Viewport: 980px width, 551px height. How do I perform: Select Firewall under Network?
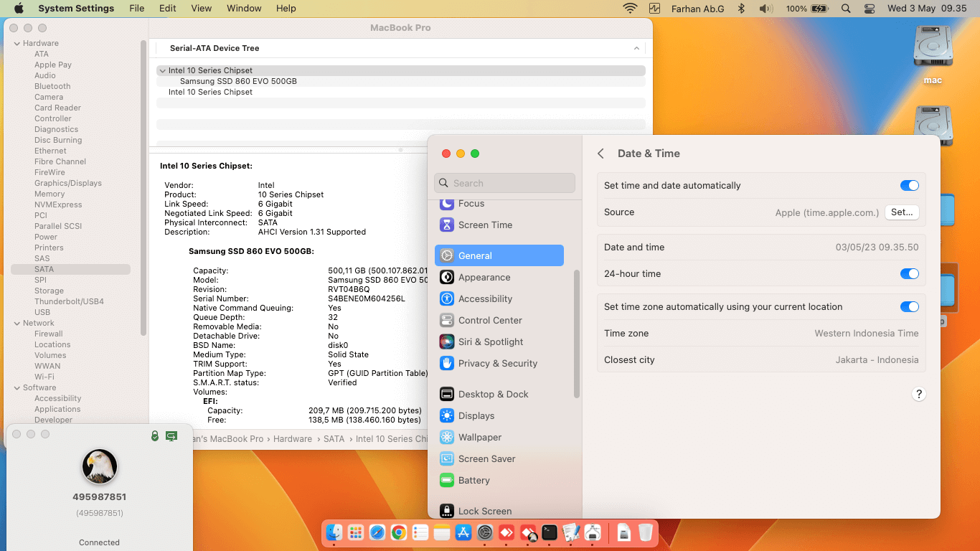pos(49,334)
